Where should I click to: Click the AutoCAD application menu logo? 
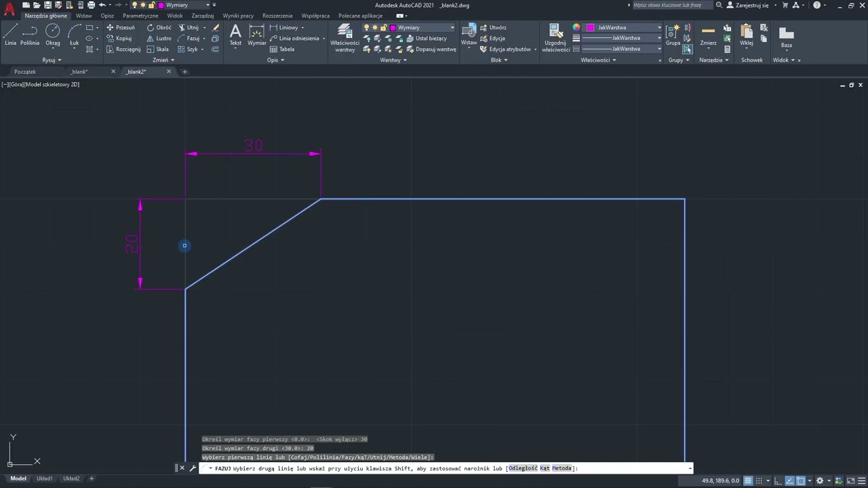click(x=9, y=8)
